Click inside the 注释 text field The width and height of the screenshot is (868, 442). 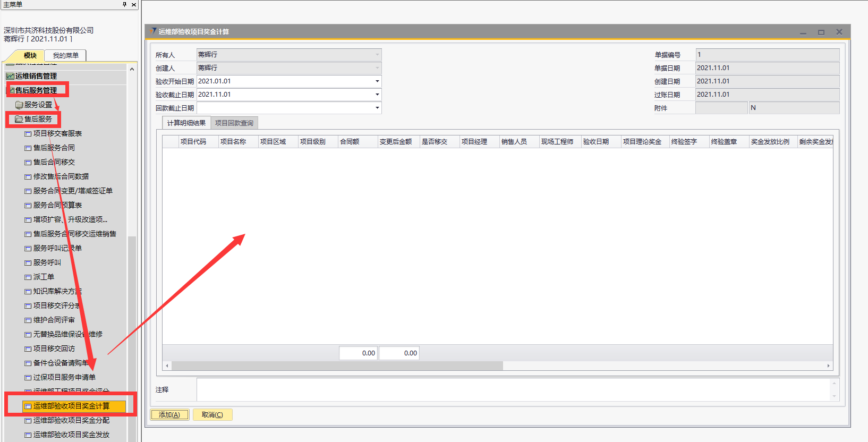pos(513,389)
